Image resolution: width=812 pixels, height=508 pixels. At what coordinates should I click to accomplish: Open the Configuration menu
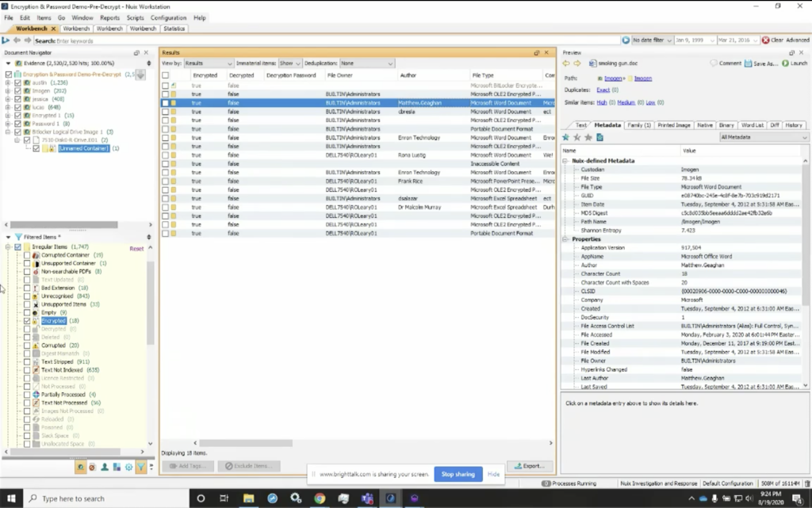coord(168,17)
